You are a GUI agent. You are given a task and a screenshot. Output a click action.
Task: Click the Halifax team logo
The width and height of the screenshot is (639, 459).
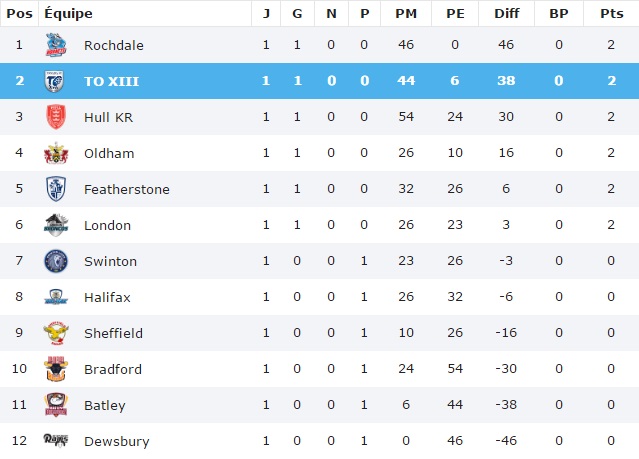55,297
